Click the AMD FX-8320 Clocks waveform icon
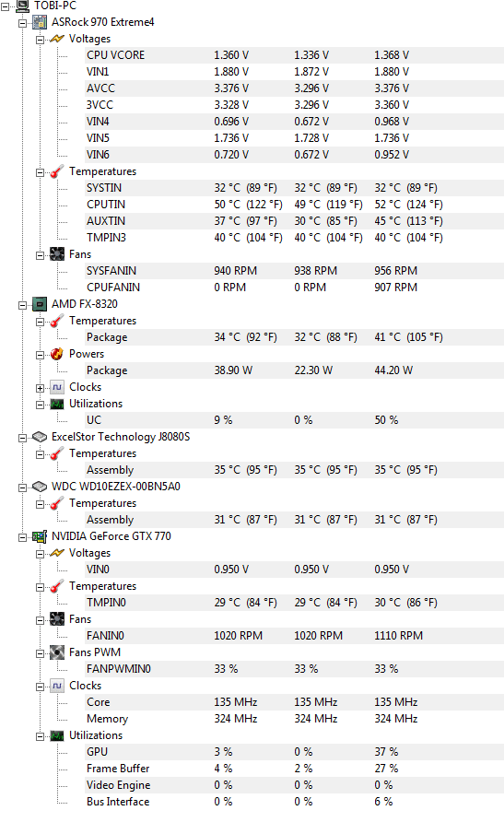 pyautogui.click(x=57, y=387)
